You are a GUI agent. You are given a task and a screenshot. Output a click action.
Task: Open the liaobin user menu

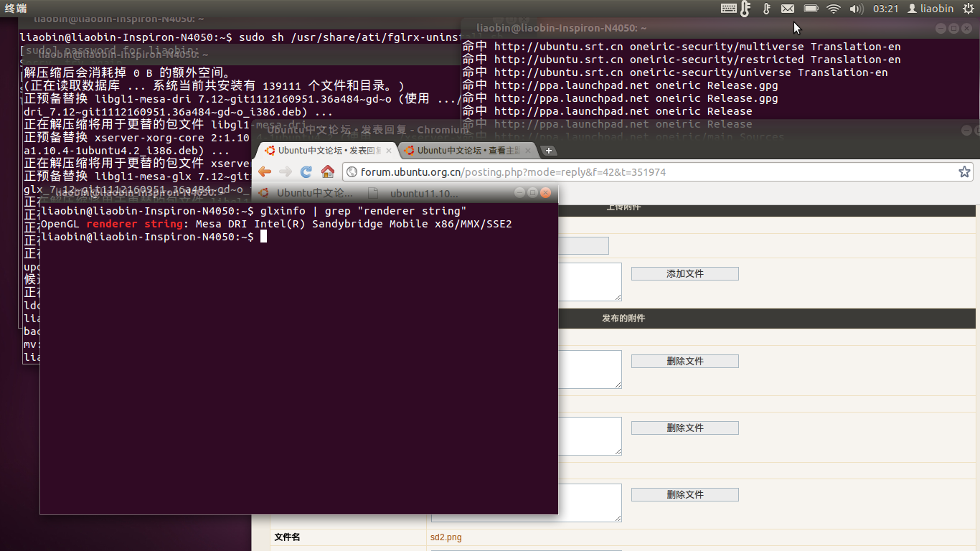point(930,9)
